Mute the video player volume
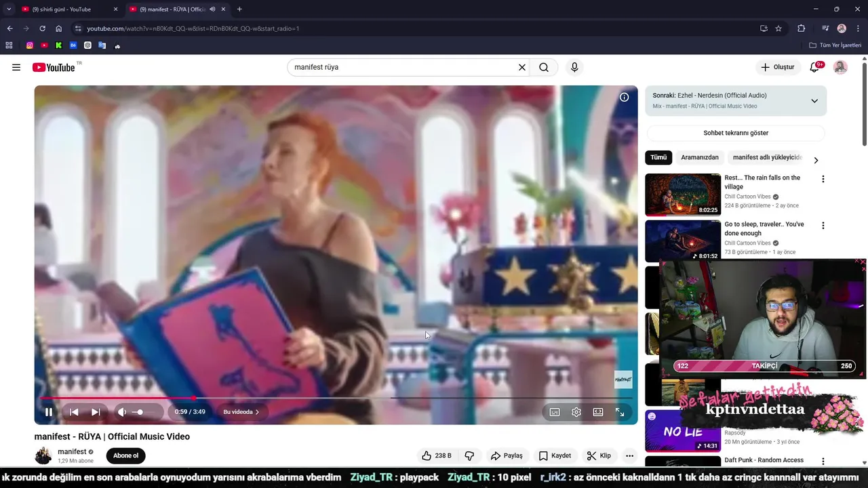This screenshot has width=868, height=488. [x=122, y=412]
